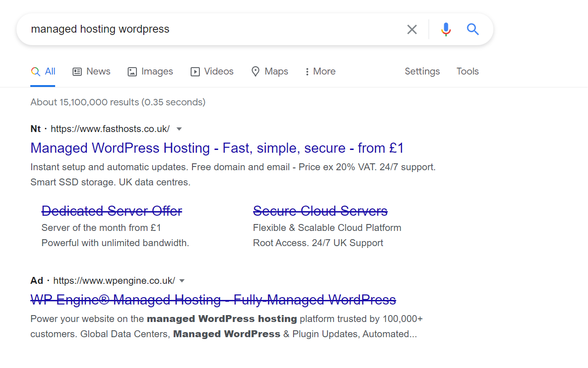Open Videos using the play icon

[x=195, y=71]
